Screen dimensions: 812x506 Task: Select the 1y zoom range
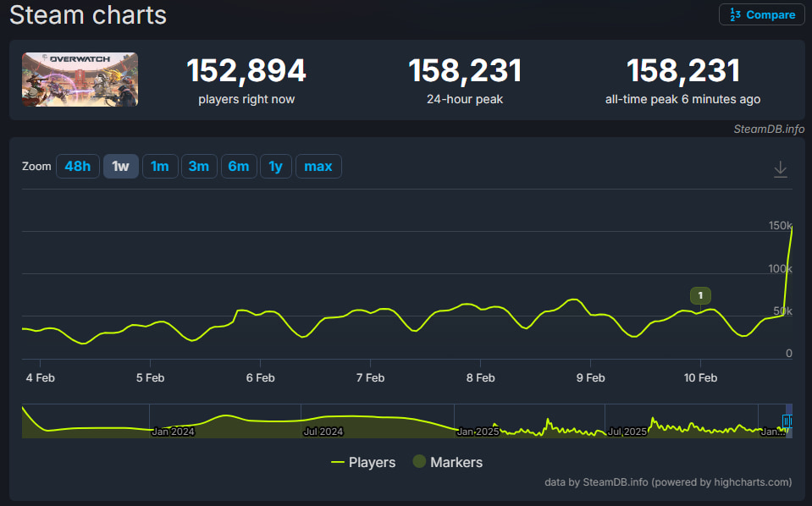tap(275, 166)
